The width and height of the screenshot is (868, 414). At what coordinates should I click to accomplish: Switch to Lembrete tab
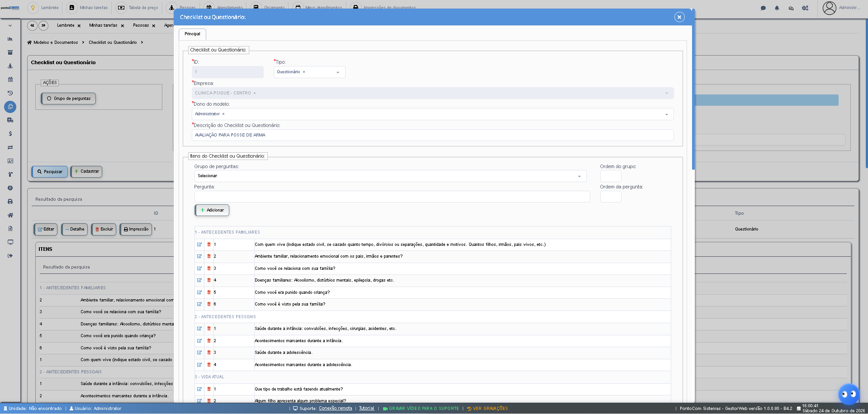click(66, 25)
